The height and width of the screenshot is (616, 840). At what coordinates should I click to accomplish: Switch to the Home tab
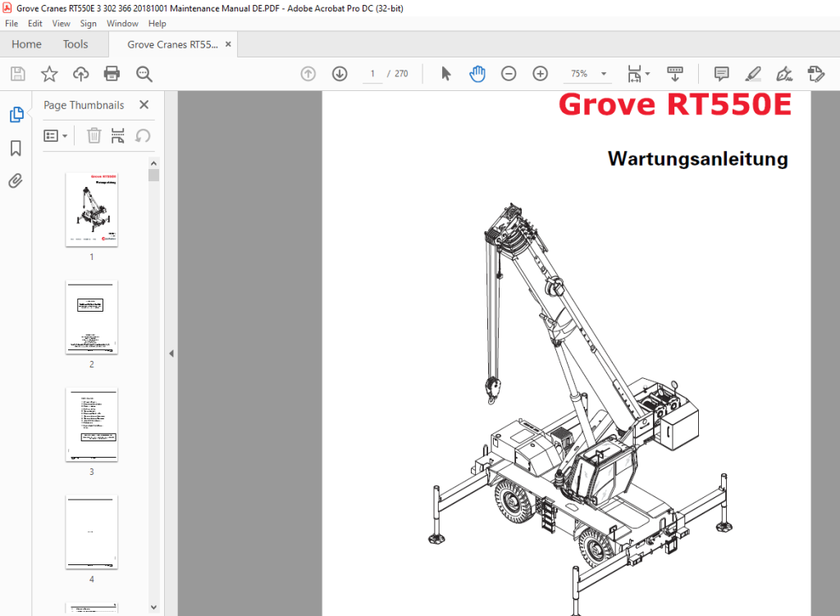pyautogui.click(x=26, y=44)
